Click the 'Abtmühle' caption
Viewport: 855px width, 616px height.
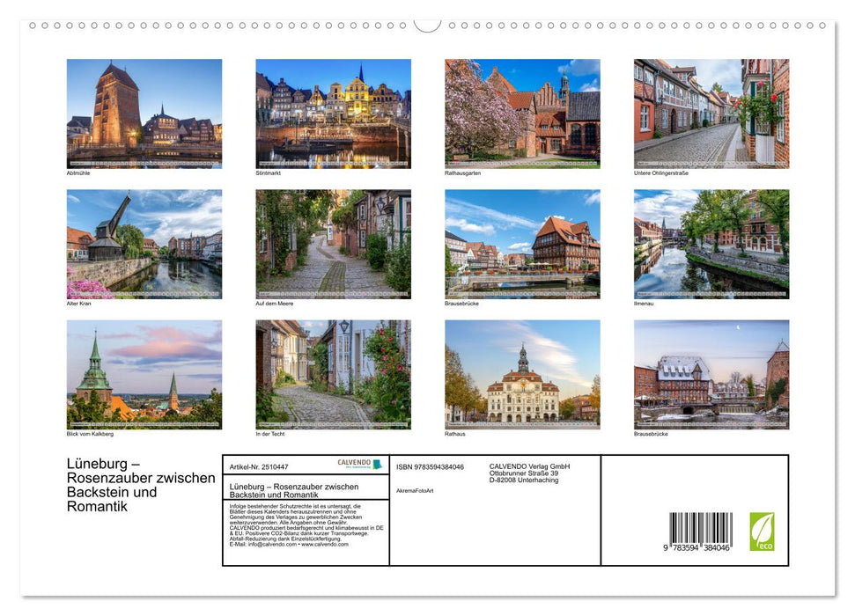pyautogui.click(x=78, y=172)
